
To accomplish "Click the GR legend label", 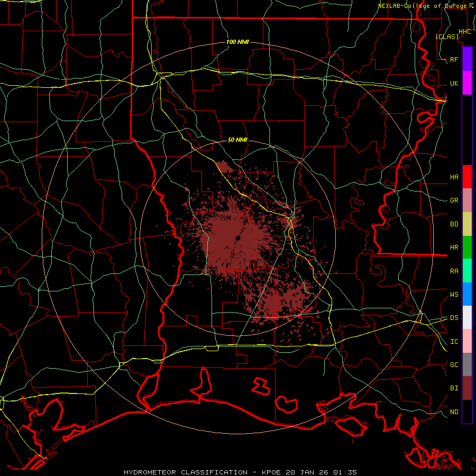I will point(454,200).
